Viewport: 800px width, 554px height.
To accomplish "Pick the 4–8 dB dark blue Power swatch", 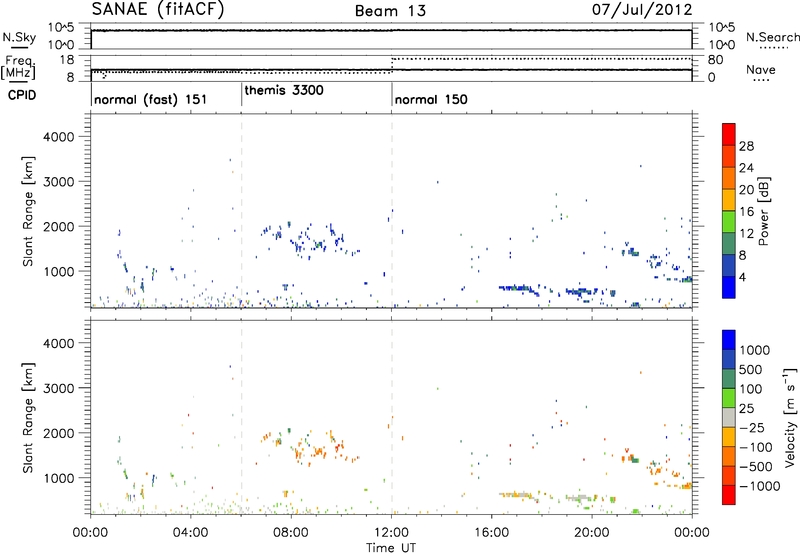I will coord(729,266).
